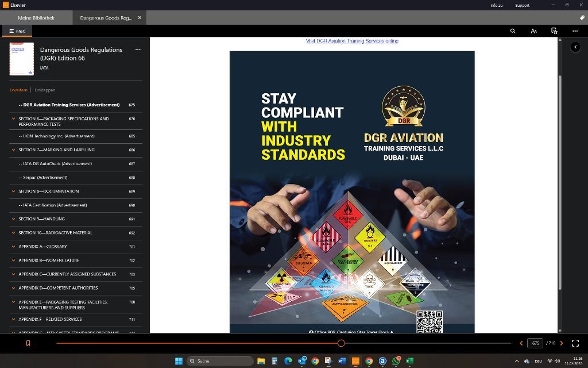This screenshot has height=368, width=588.
Task: Expand SECTION 7—MARKING AND LABELLING chevron
Action: coord(13,150)
